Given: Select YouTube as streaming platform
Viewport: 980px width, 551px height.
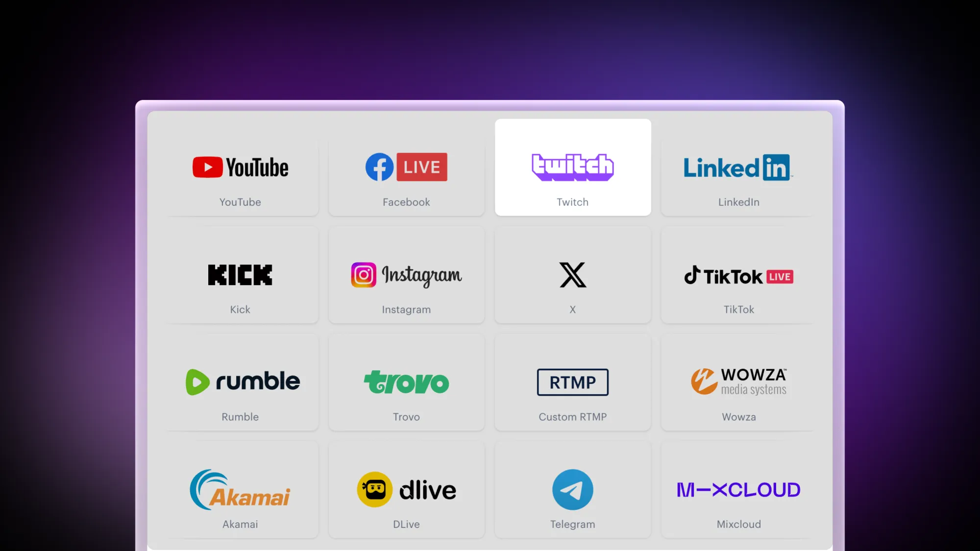Looking at the screenshot, I should 240,167.
